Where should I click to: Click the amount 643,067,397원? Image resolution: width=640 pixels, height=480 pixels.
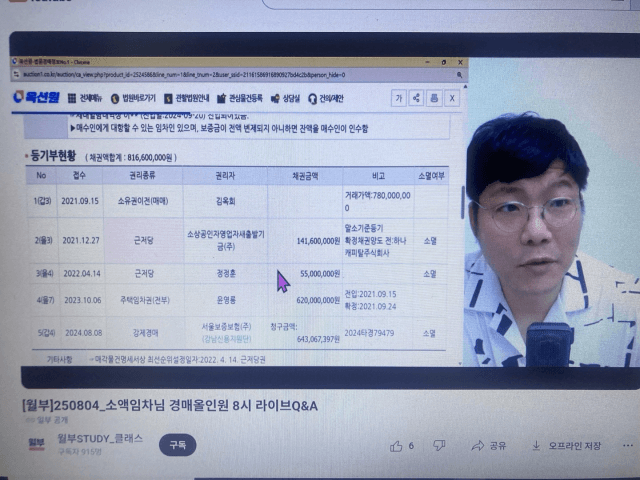click(318, 339)
